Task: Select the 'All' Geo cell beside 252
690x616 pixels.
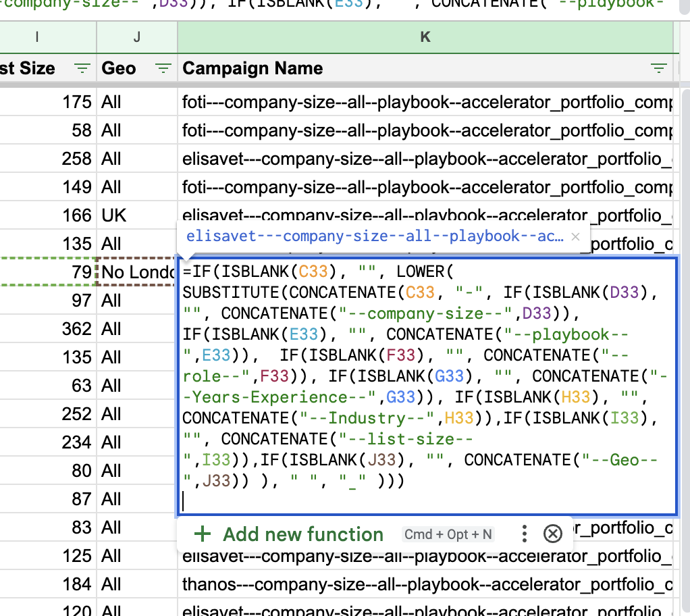Action: [x=137, y=414]
